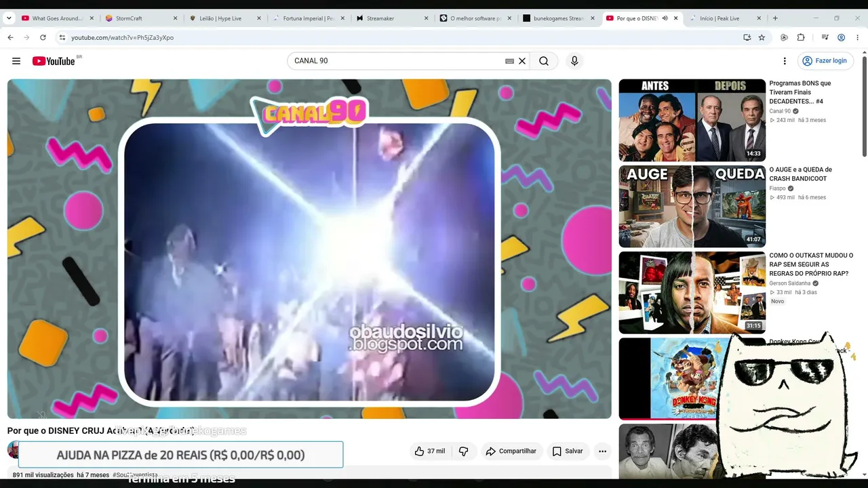
Task: Open the channel avatar below the video
Action: click(x=13, y=450)
